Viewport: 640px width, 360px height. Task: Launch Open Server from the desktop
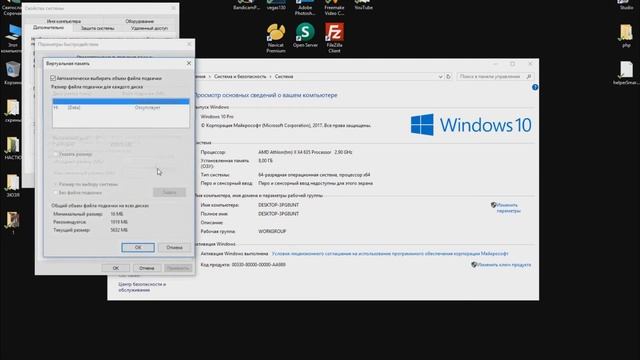(305, 35)
